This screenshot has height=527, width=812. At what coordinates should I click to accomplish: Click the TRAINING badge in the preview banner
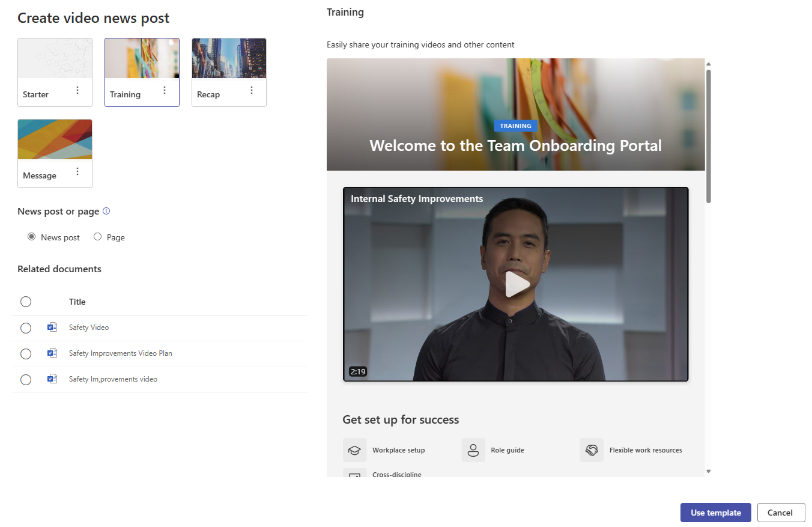pos(516,126)
